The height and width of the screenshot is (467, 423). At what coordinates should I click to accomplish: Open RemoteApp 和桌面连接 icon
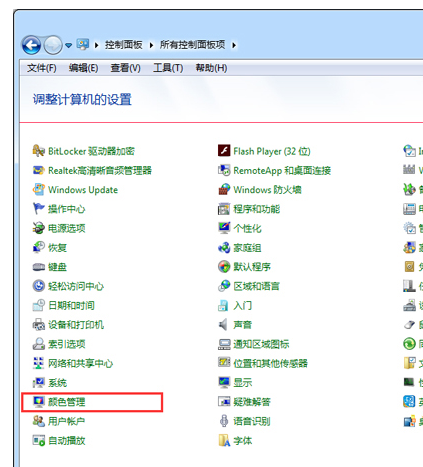coord(224,170)
